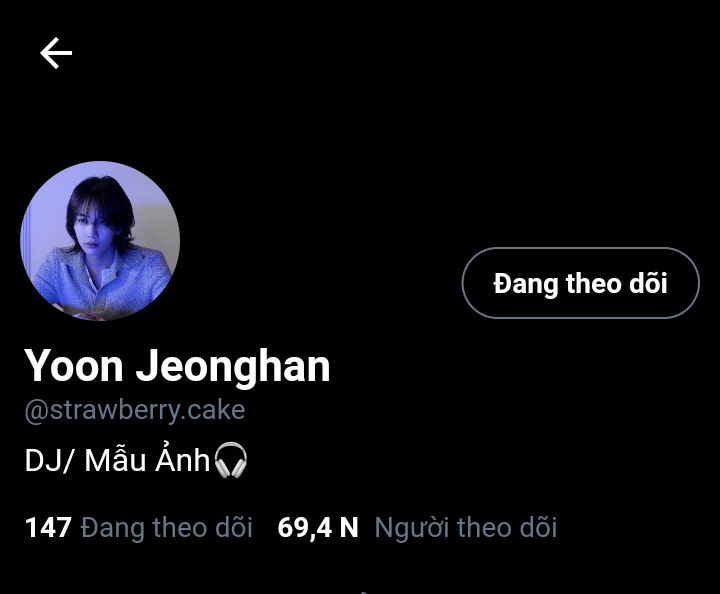This screenshot has width=720, height=594.
Task: Open the list of 147 followed accounts
Action: [139, 527]
